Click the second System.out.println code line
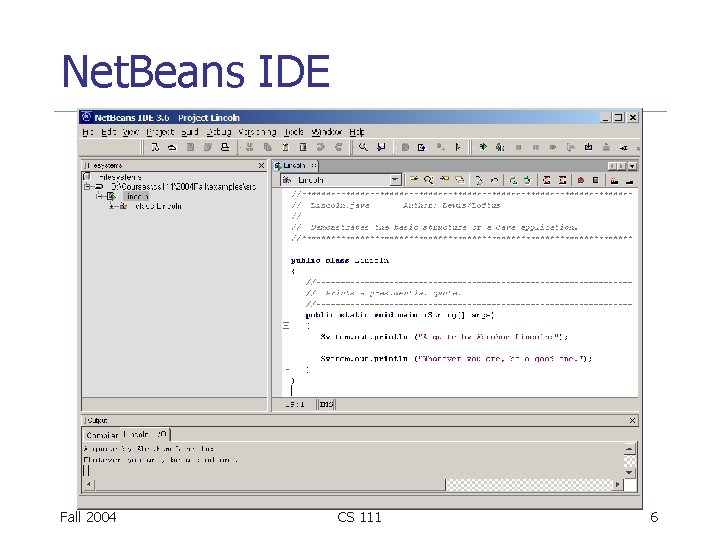The height and width of the screenshot is (540, 720). click(x=456, y=359)
